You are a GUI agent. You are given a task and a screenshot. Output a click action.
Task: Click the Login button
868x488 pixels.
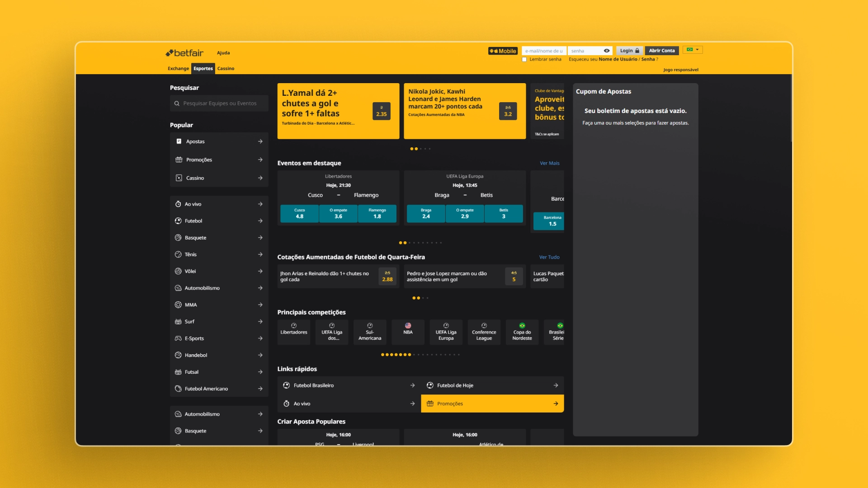tap(629, 51)
